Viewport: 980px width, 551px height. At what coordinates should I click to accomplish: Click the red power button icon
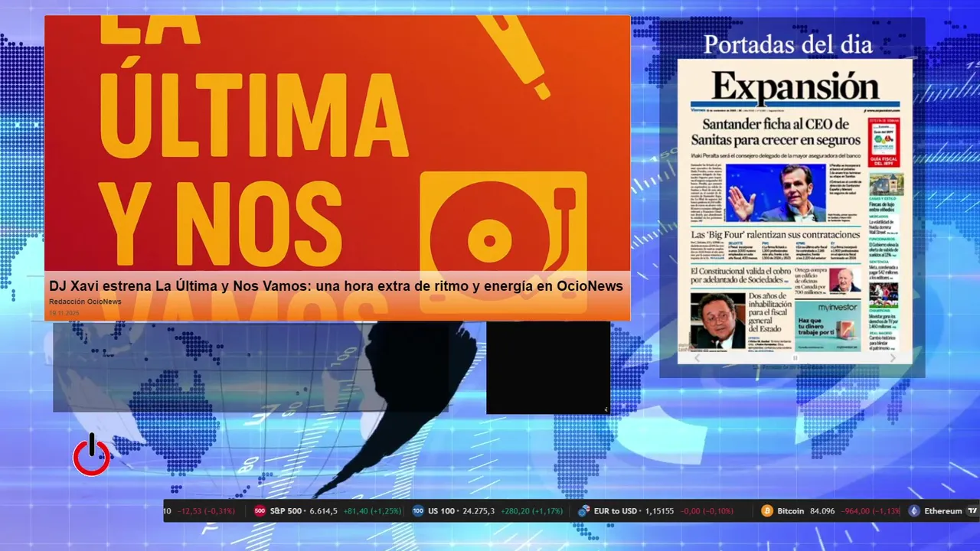pyautogui.click(x=91, y=455)
